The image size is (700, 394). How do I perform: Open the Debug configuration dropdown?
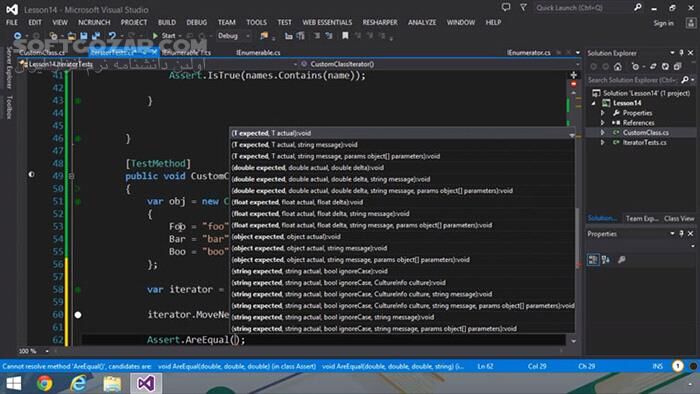tap(234, 36)
